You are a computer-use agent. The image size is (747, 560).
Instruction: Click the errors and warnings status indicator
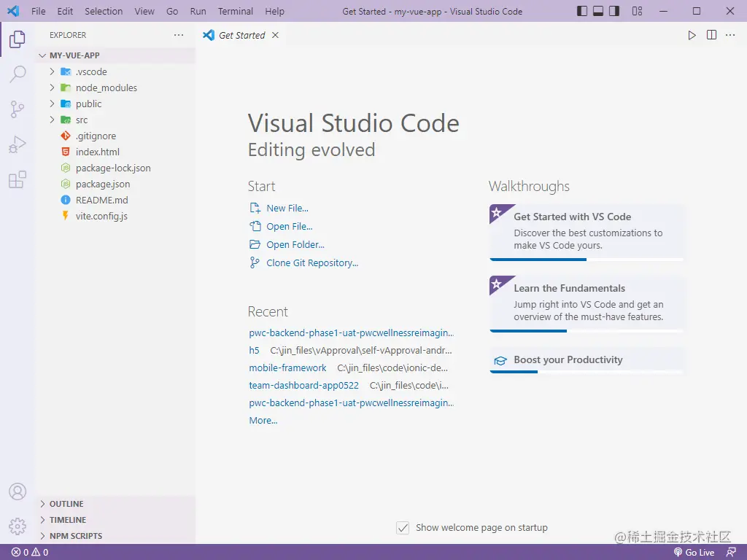click(30, 553)
